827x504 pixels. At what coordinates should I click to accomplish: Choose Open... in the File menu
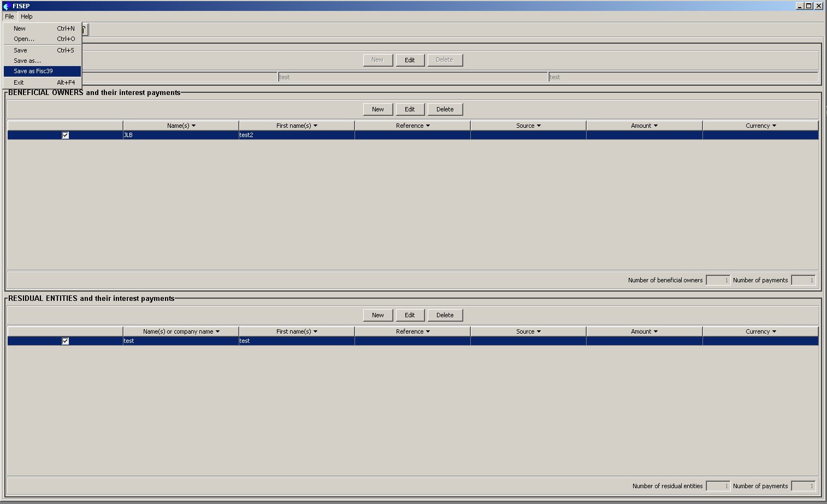pos(24,39)
